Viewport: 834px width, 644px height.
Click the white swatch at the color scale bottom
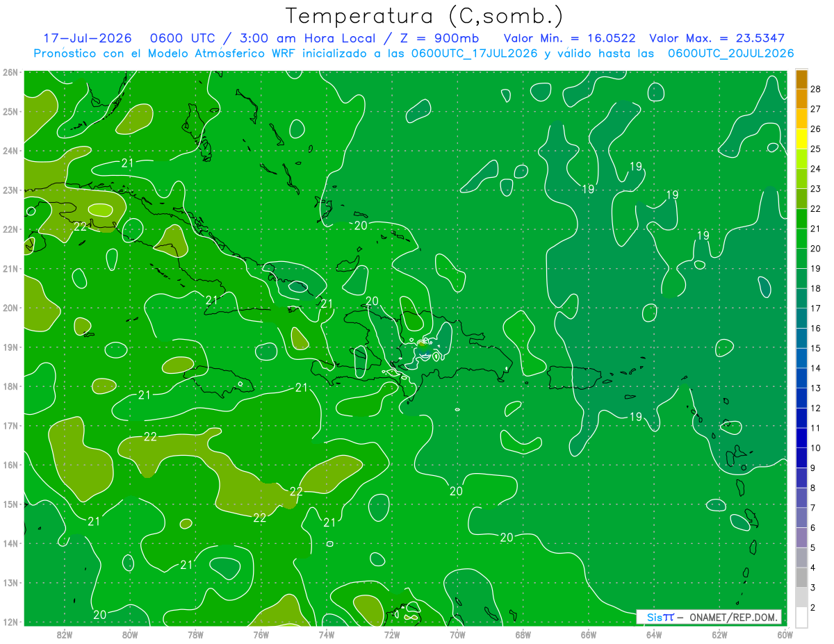[801, 617]
